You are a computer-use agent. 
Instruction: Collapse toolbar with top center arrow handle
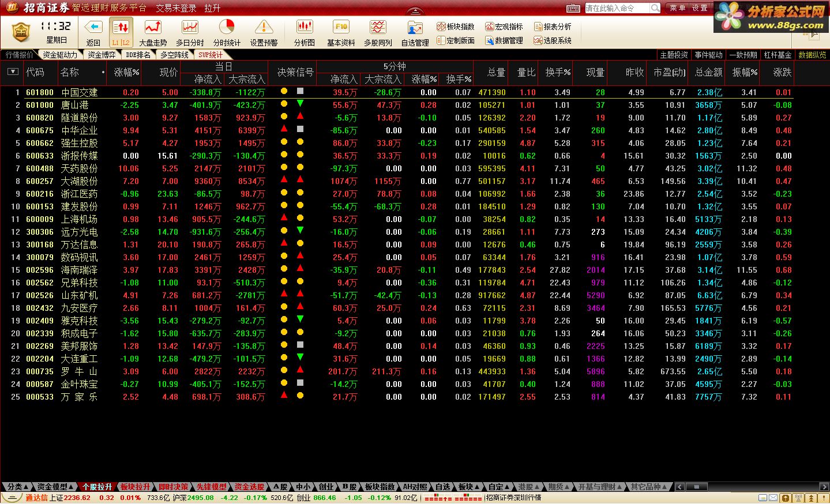[415, 11]
